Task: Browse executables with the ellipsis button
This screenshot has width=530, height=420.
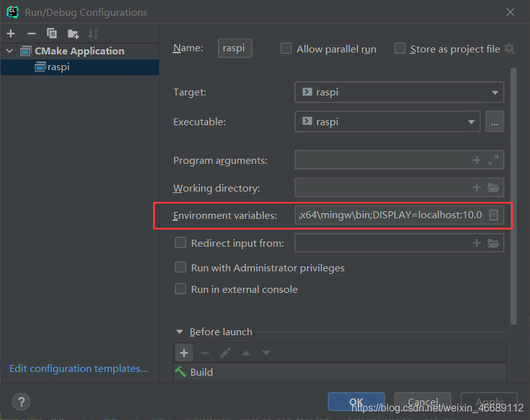Action: [x=495, y=121]
